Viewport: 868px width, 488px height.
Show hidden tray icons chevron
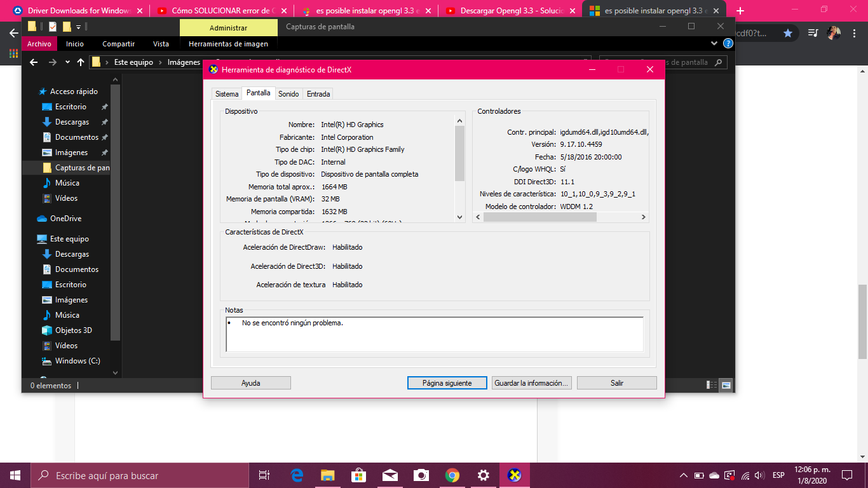pos(684,475)
